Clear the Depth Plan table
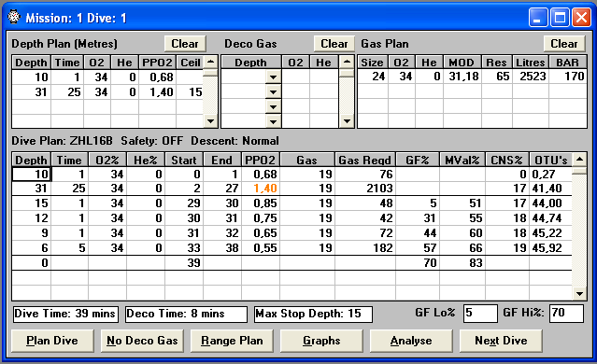Viewport: 597px width, 364px height. pyautogui.click(x=185, y=44)
